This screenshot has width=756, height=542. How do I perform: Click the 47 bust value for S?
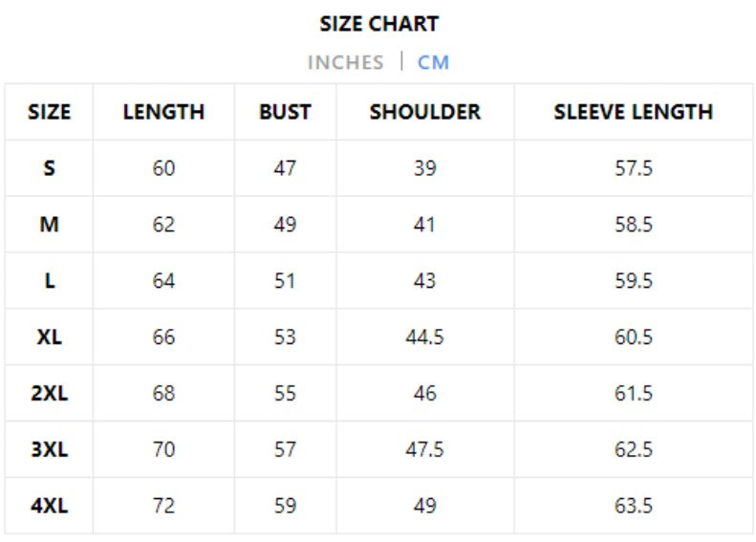[x=285, y=168]
